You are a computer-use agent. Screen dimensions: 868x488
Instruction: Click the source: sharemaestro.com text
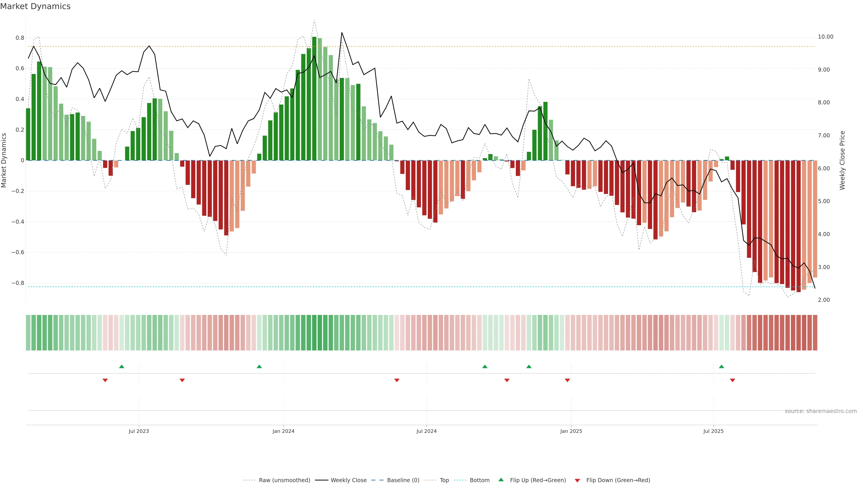[x=821, y=411]
